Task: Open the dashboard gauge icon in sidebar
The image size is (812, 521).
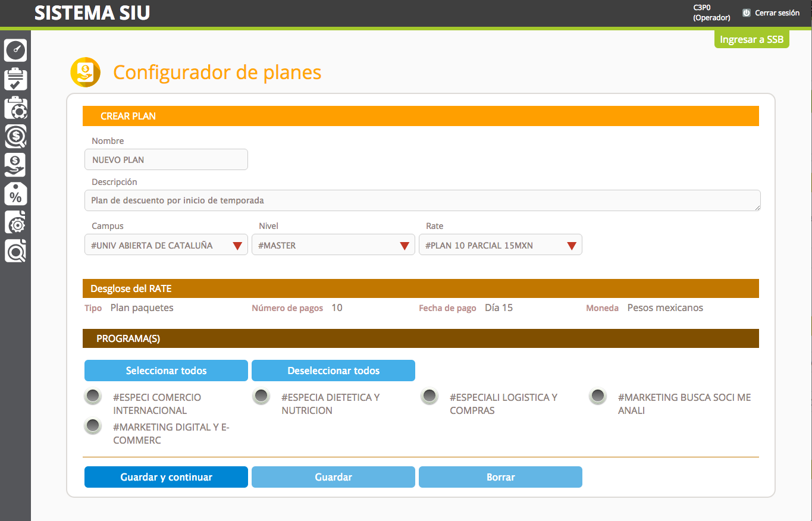Action: click(x=16, y=50)
